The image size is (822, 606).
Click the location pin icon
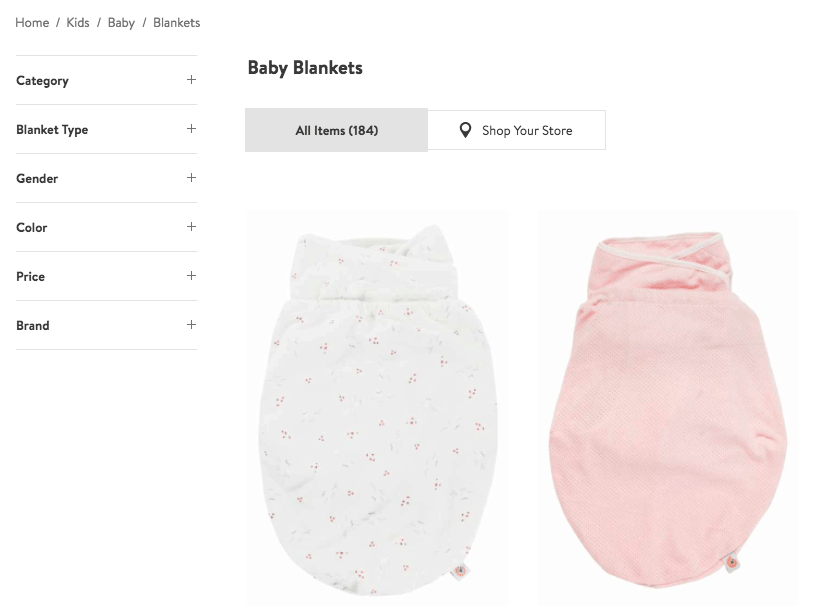click(465, 130)
